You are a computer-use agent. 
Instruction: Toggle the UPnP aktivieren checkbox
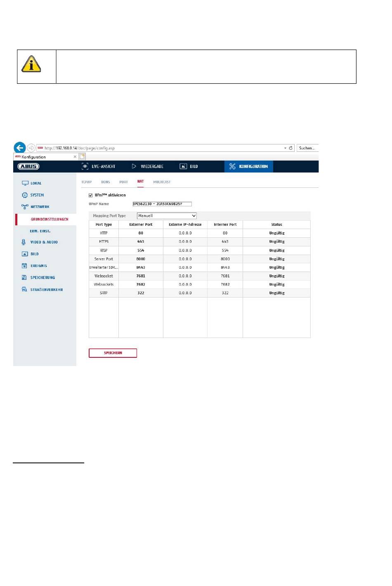91,196
